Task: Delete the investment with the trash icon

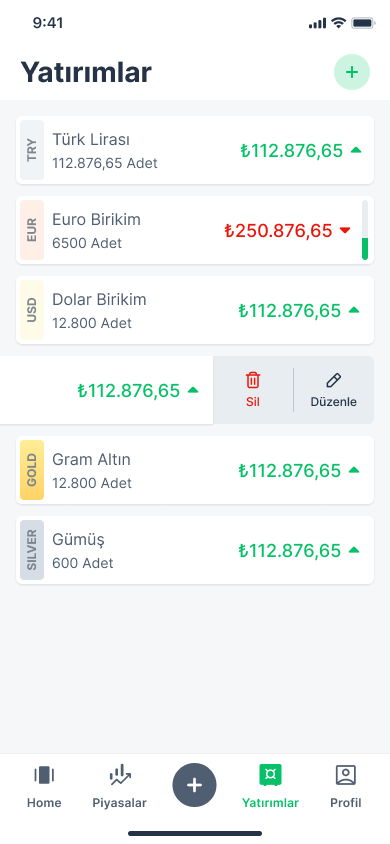Action: click(x=253, y=390)
